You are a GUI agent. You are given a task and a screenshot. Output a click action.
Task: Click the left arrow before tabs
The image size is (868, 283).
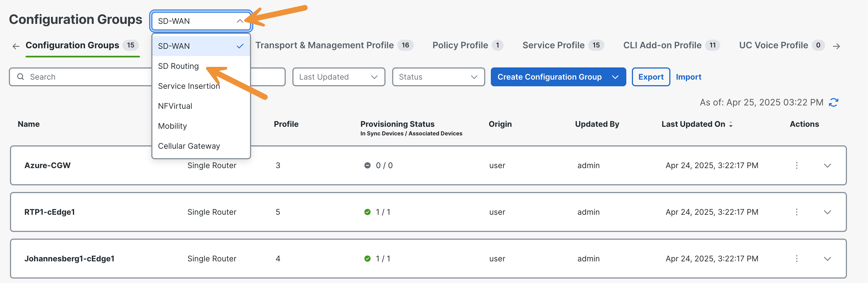[x=16, y=46]
